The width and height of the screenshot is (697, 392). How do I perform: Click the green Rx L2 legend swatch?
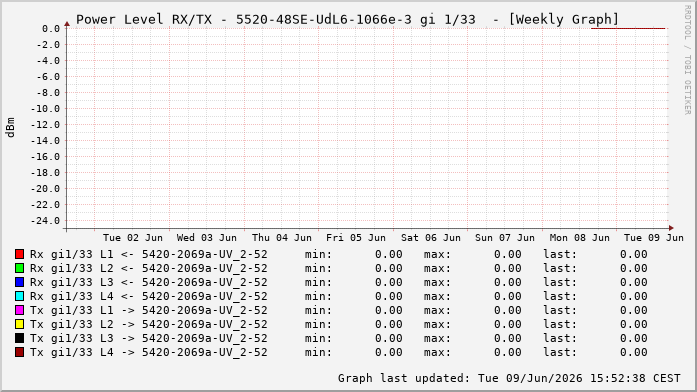click(19, 268)
